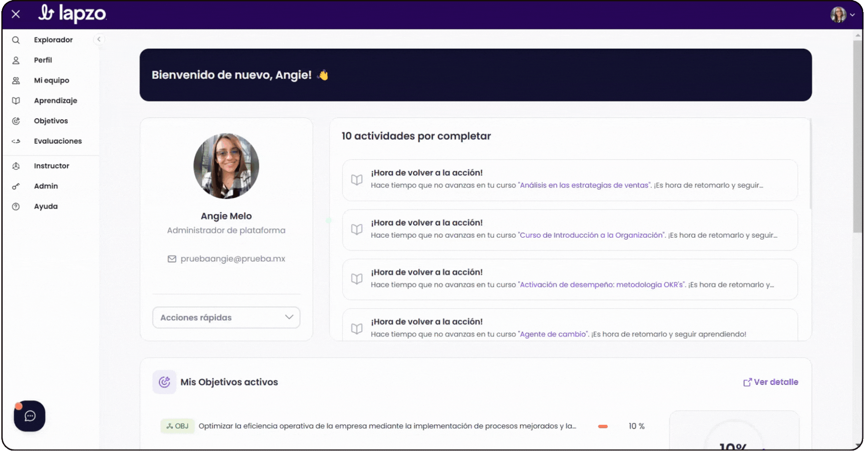
Task: Open the Acciones rápidas dropdown
Action: point(226,318)
